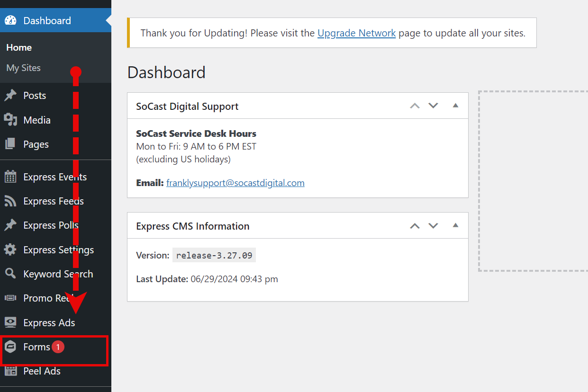Click the Dashboard gauge icon
The width and height of the screenshot is (588, 392).
[x=10, y=21]
